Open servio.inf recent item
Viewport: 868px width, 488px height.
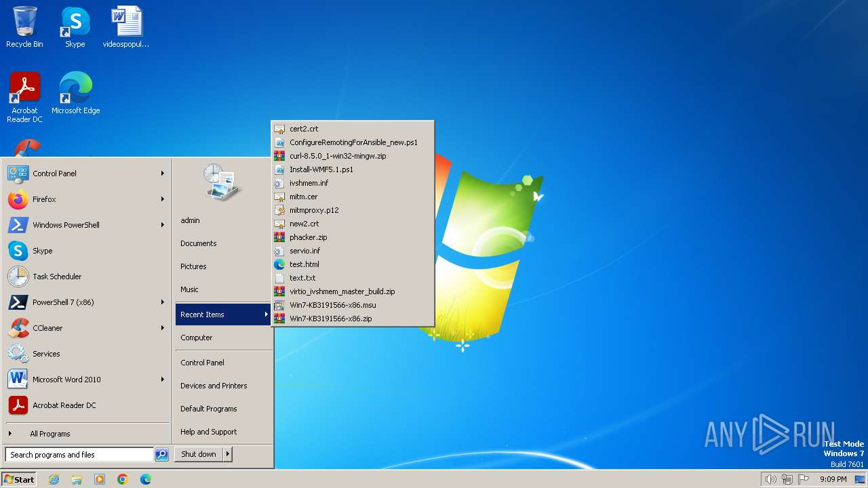click(x=352, y=251)
